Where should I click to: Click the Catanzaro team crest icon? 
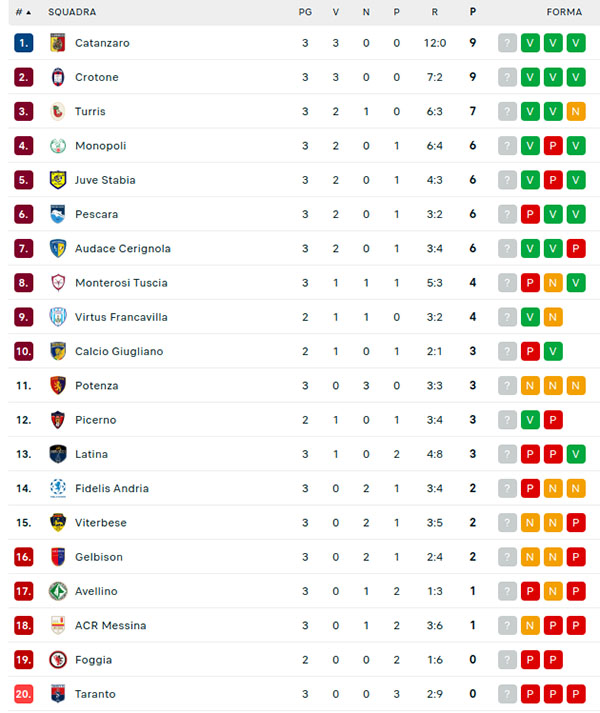click(x=57, y=43)
